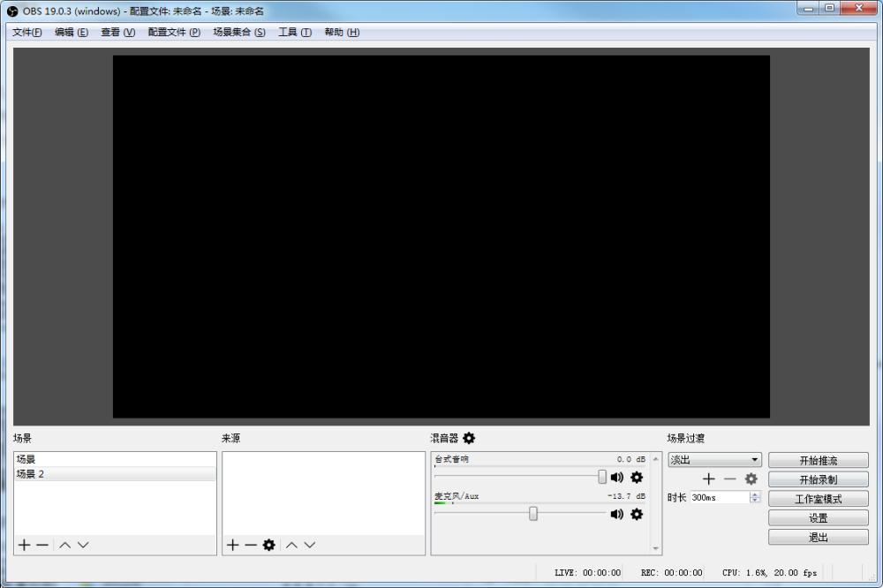
Task: Click the OBS logo in title bar
Action: (12, 11)
